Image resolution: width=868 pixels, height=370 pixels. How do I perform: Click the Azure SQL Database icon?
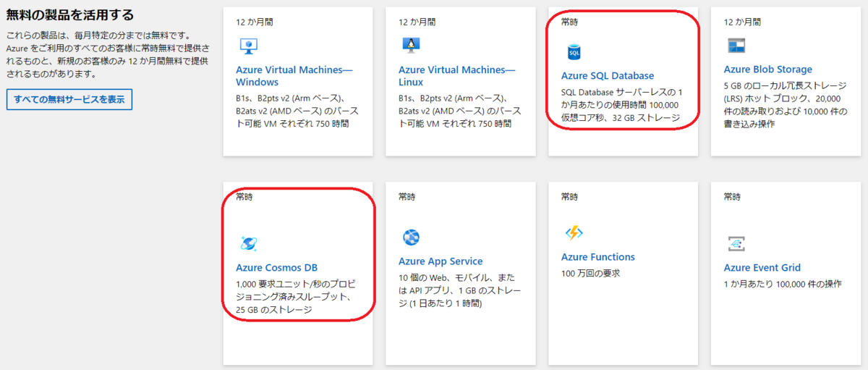tap(574, 52)
